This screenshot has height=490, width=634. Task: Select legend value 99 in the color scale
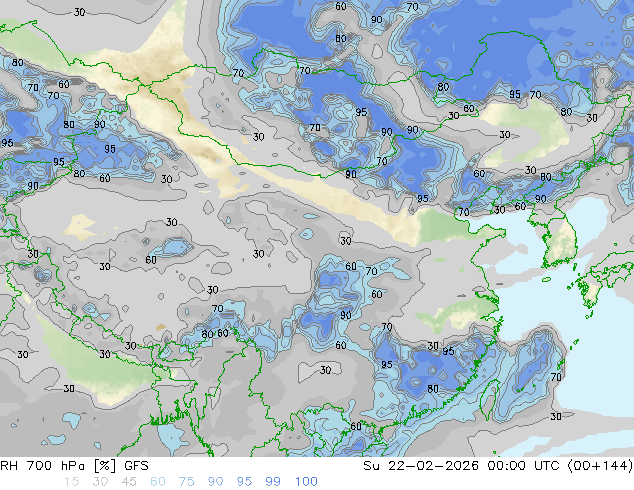coord(273,482)
